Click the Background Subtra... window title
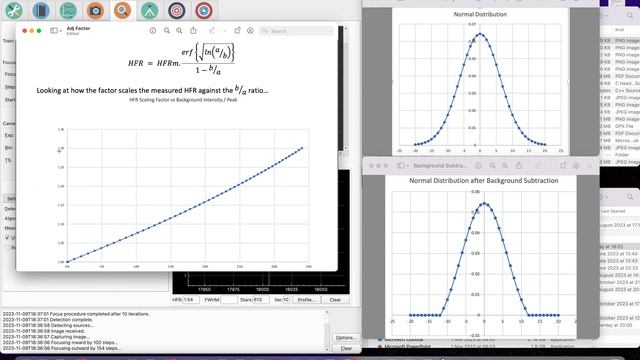This screenshot has height=360, width=640. [440, 166]
